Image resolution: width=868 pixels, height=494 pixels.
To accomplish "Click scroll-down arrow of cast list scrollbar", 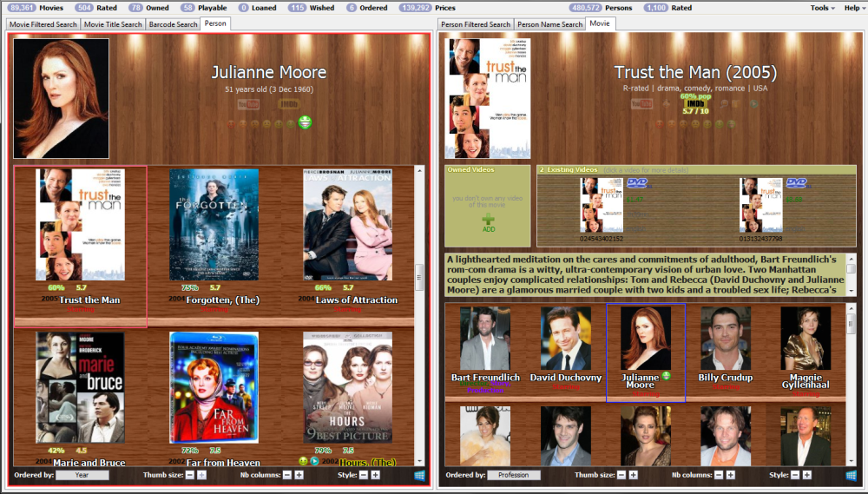I will [852, 461].
